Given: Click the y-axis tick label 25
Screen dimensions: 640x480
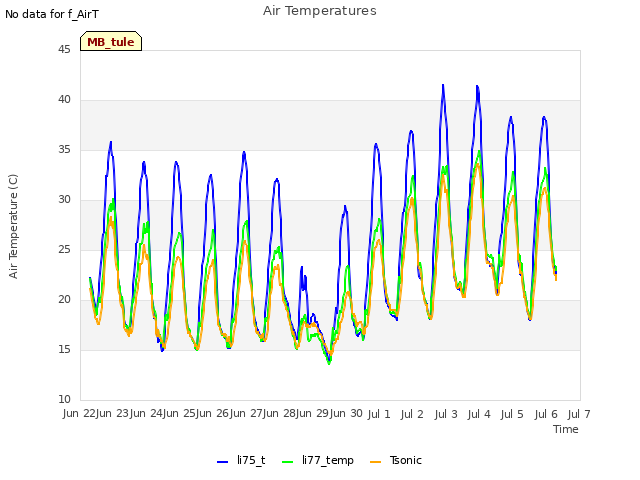Looking at the screenshot, I should tap(64, 249).
